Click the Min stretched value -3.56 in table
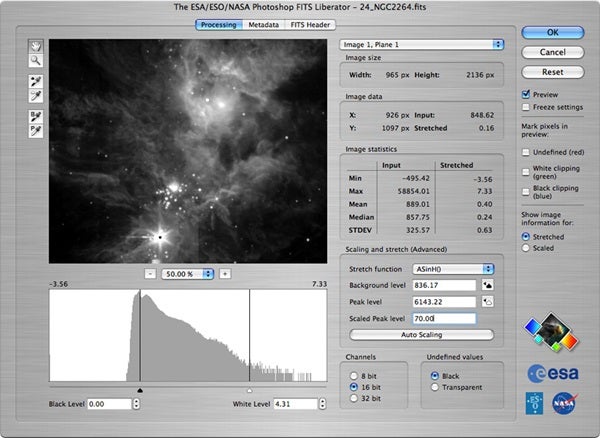The height and width of the screenshot is (438, 600). [483, 179]
